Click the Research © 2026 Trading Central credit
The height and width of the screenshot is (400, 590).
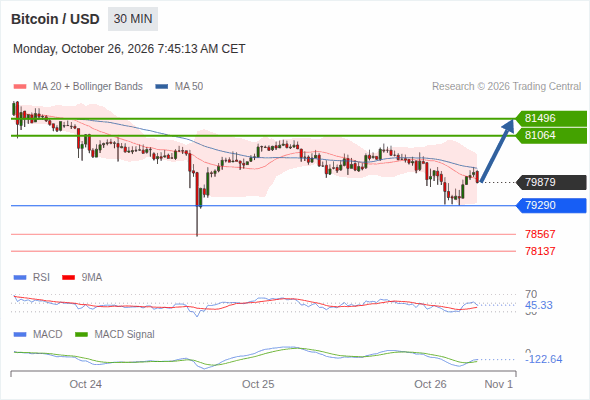click(506, 87)
